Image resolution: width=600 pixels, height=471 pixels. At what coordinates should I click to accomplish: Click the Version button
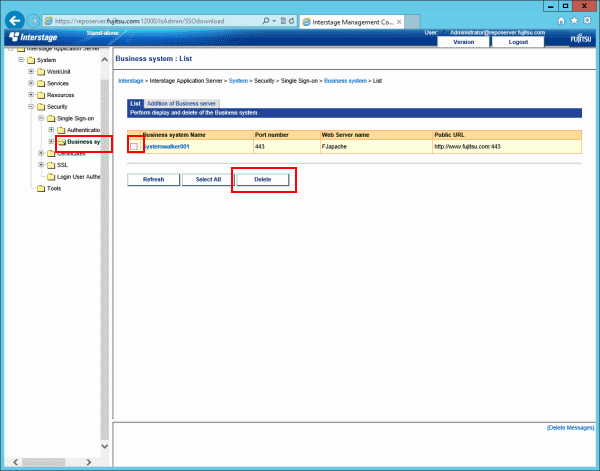(x=463, y=42)
